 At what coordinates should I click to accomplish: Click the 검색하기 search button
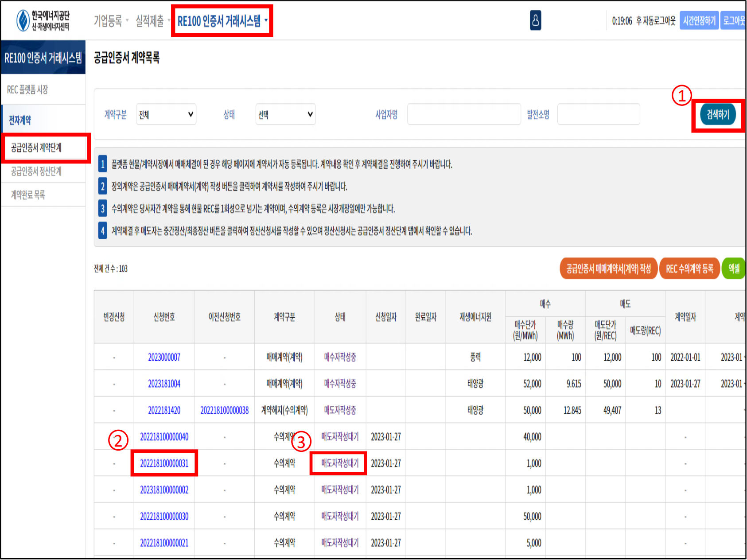coord(717,115)
